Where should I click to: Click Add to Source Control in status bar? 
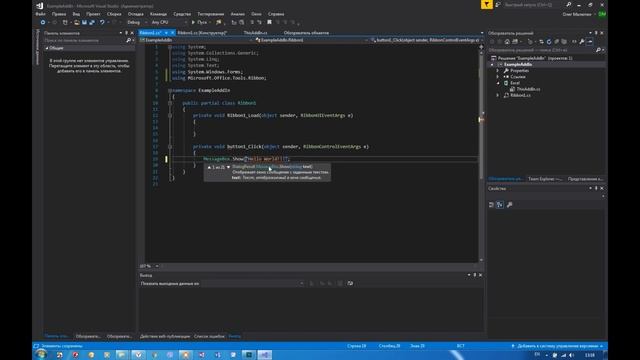click(557, 346)
